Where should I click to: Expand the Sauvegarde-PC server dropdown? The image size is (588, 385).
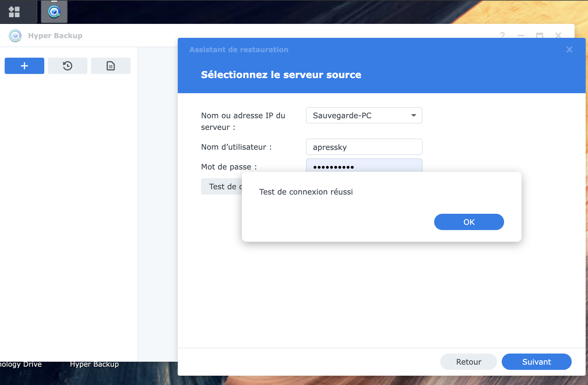413,115
